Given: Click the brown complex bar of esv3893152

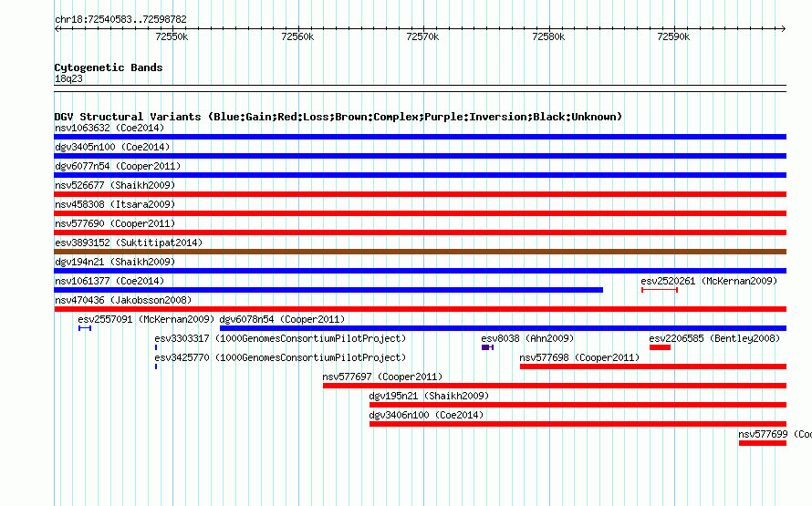Looking at the screenshot, I should click(x=420, y=252).
